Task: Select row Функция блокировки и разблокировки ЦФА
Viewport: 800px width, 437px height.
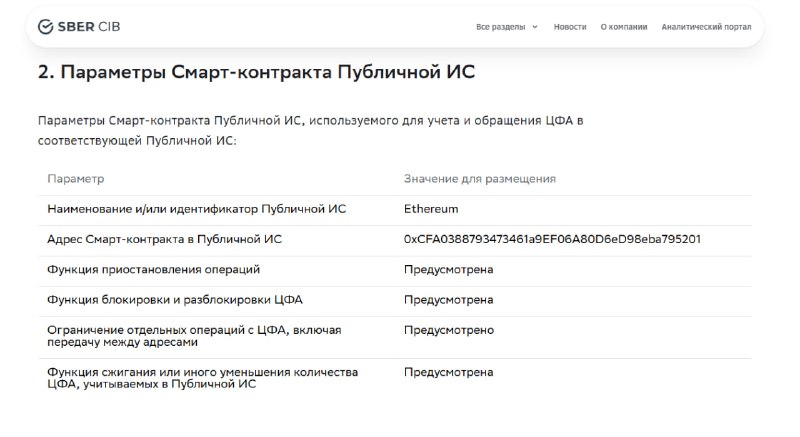Action: (x=395, y=300)
